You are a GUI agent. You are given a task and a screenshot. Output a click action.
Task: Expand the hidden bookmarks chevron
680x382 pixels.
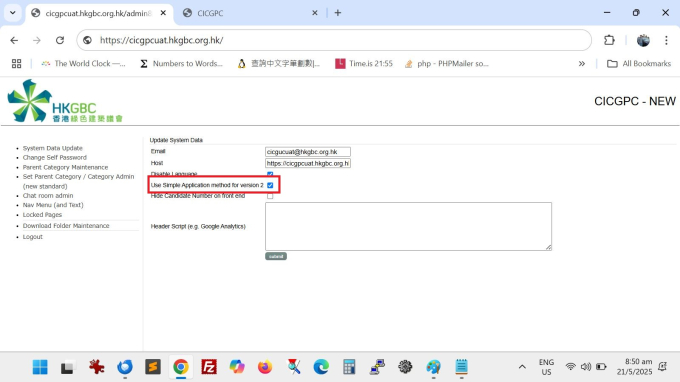[x=582, y=64]
